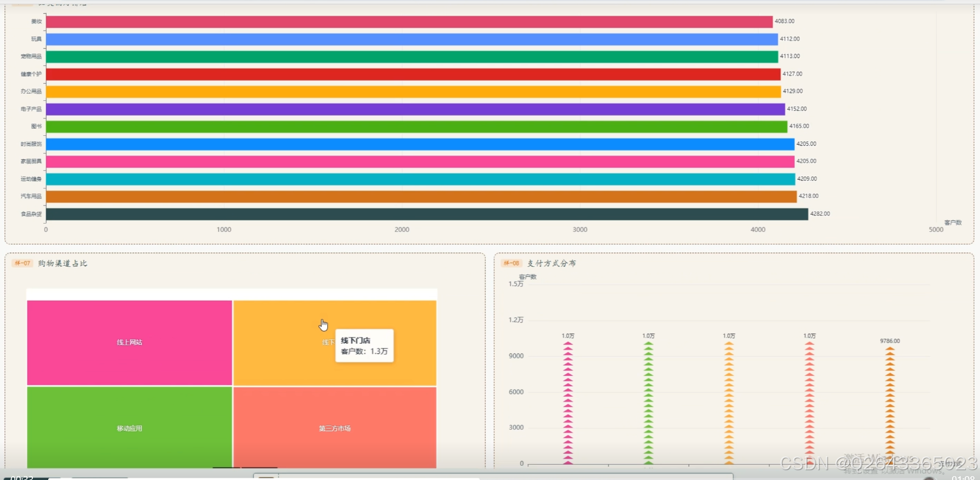Click the value label 4152.00

pyautogui.click(x=797, y=109)
